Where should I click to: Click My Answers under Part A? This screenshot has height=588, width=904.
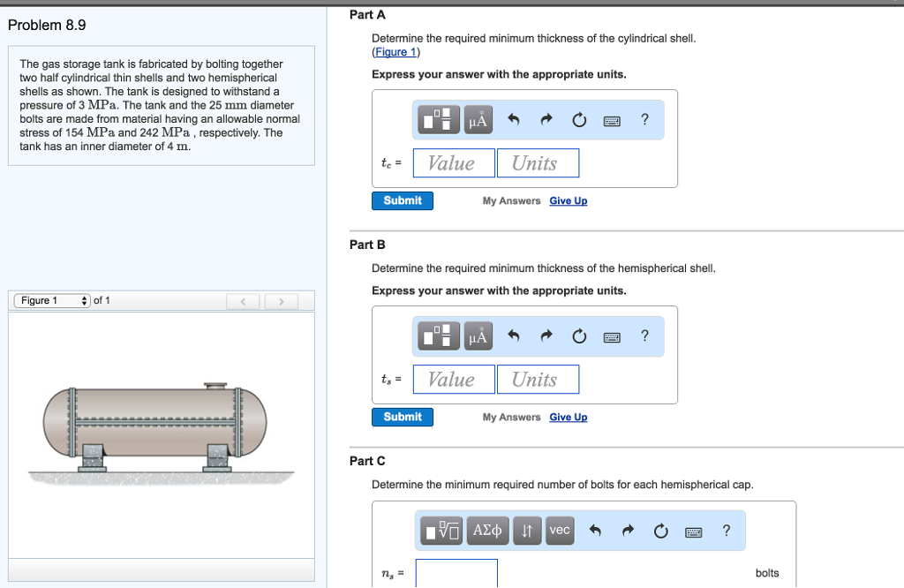[511, 200]
